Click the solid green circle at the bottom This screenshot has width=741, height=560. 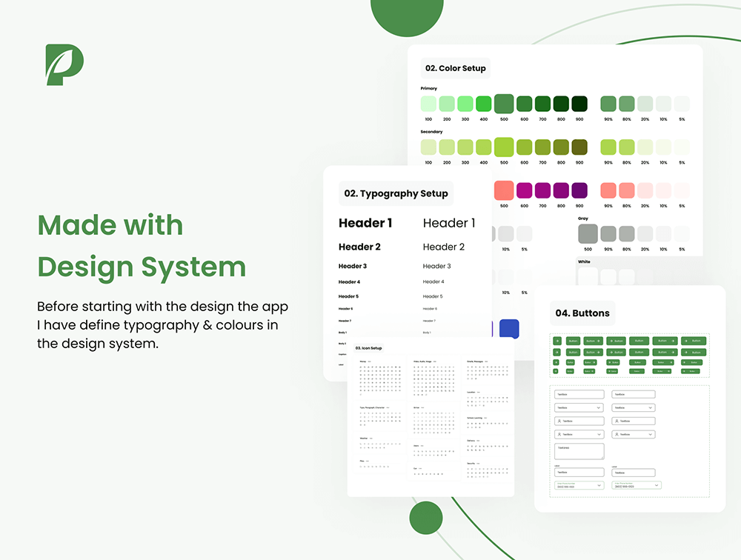click(x=425, y=518)
